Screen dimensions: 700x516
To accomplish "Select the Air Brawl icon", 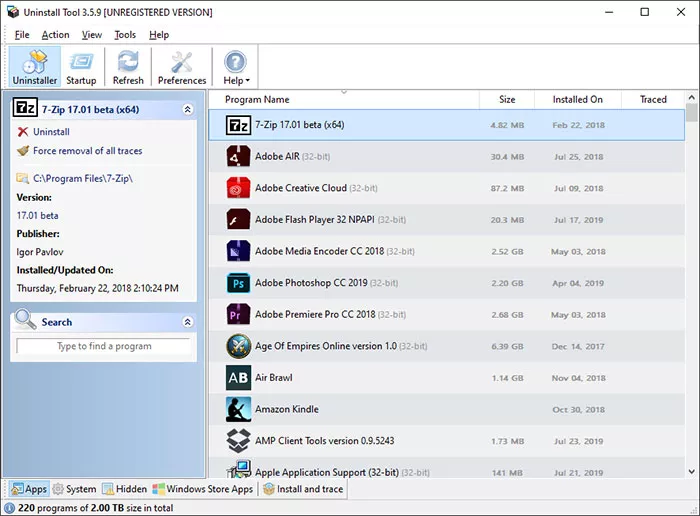I will (238, 378).
